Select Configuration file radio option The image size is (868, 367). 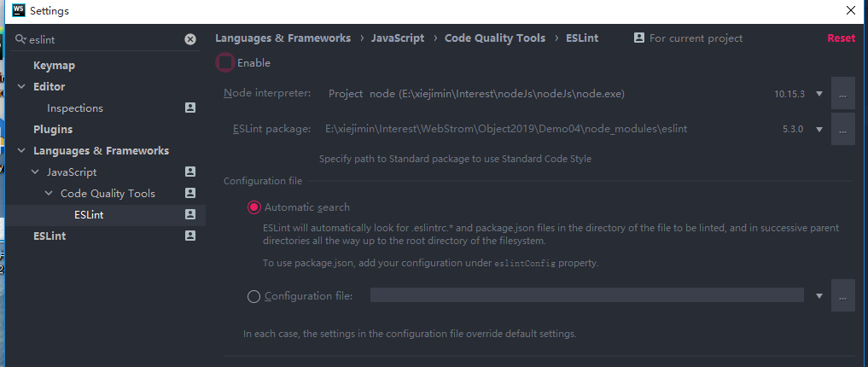tap(253, 297)
